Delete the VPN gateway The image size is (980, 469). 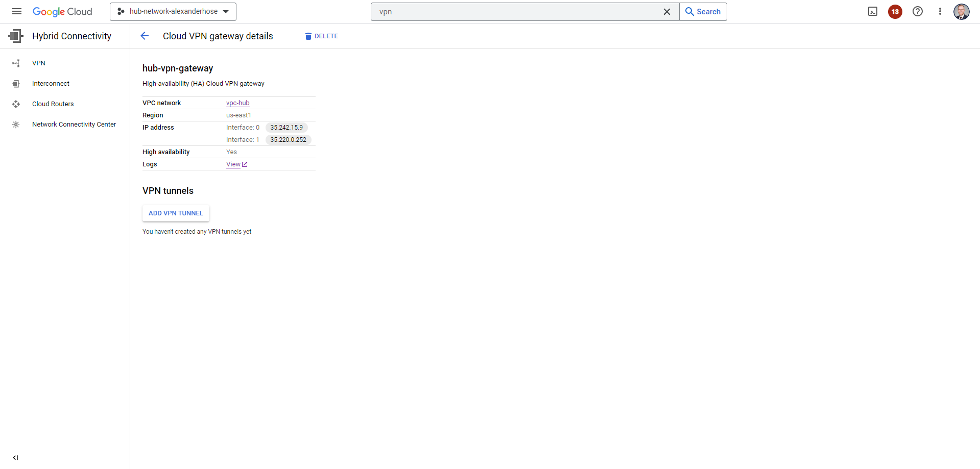(x=321, y=36)
